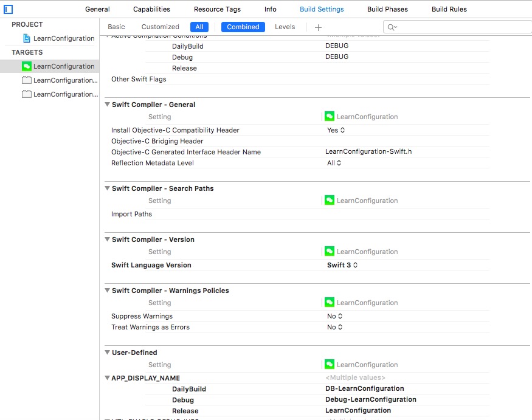532x420 pixels.
Task: Open Suppress Warnings No dropdown
Action: click(335, 316)
